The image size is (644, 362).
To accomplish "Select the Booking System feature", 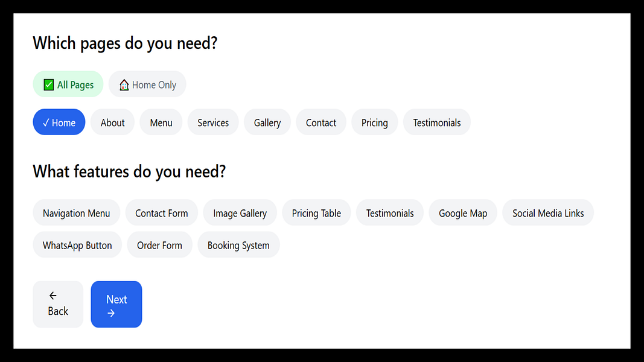I will click(238, 244).
